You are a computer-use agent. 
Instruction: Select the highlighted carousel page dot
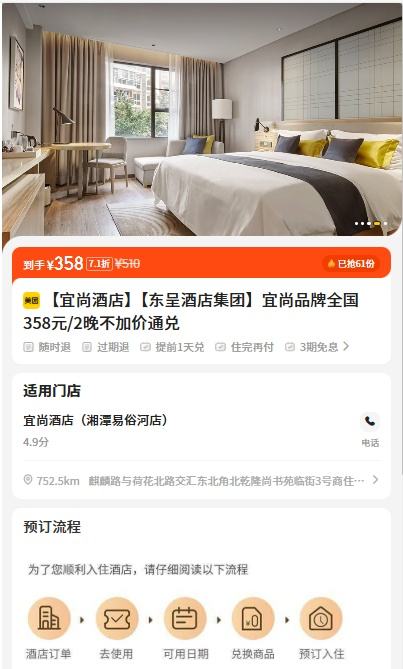coord(377,224)
